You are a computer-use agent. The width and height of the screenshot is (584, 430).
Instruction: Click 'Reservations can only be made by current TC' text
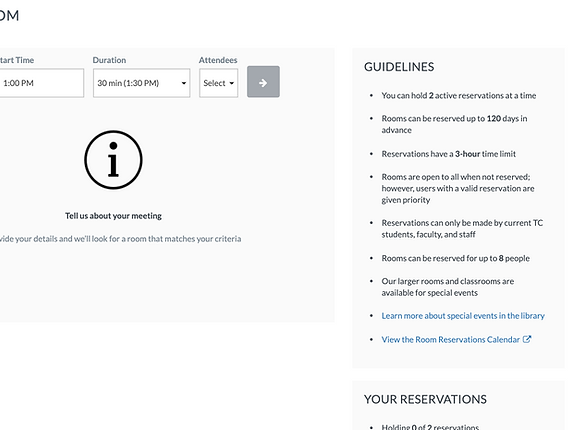tap(462, 229)
